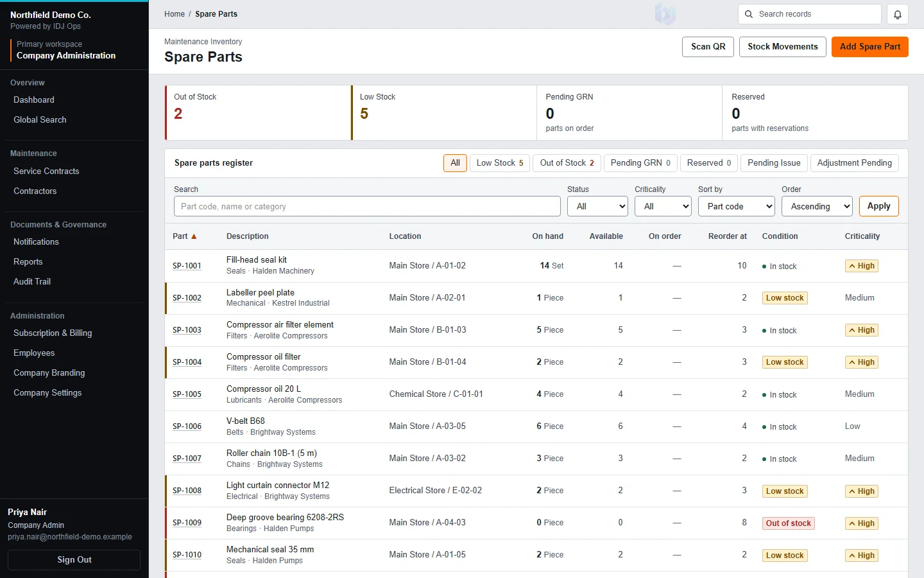
Task: Click the search magnifier icon in header
Action: pos(749,14)
